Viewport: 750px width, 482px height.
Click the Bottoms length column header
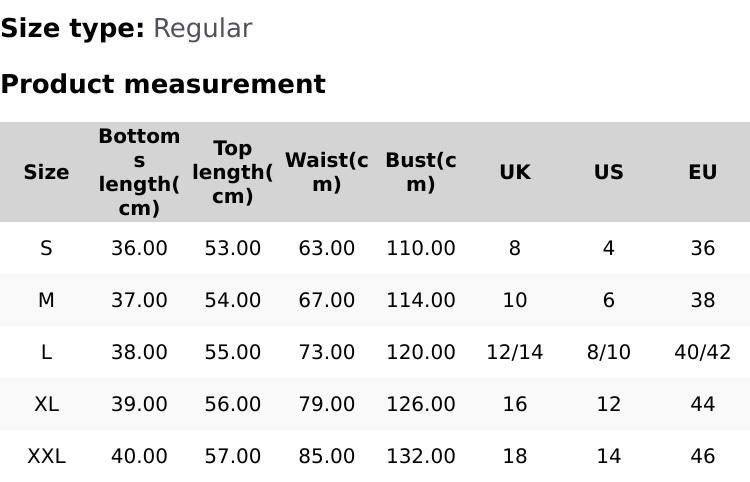139,172
